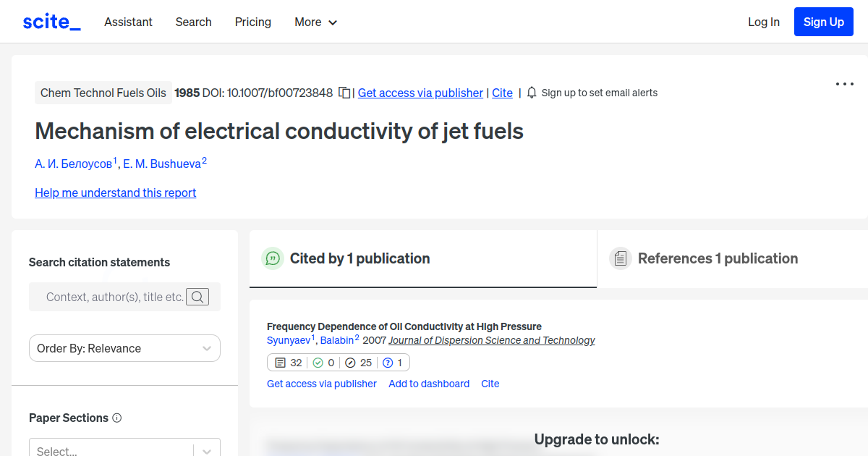Click Add to dashboard link

coord(429,384)
